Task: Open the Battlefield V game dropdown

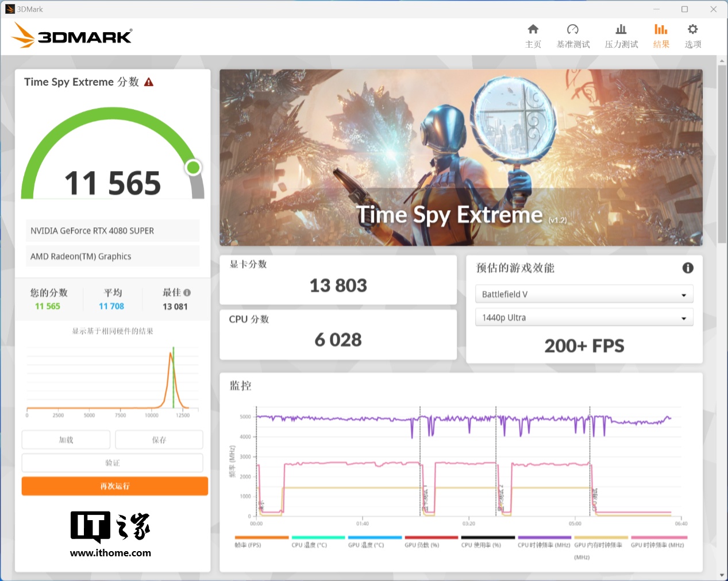Action: (x=584, y=294)
